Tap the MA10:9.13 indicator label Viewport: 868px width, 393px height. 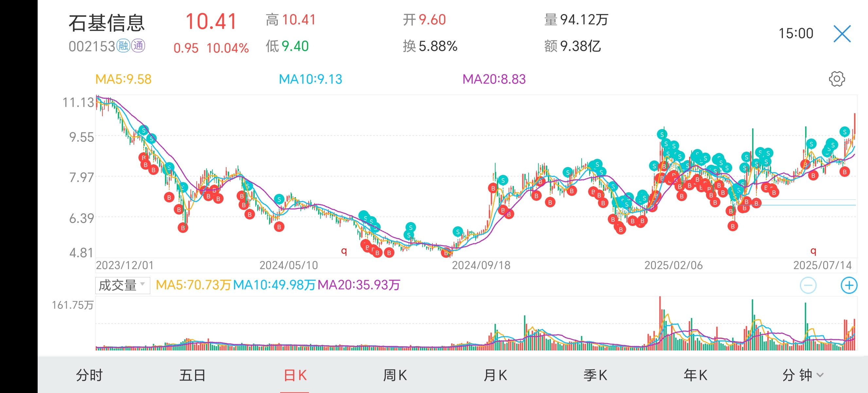point(310,79)
